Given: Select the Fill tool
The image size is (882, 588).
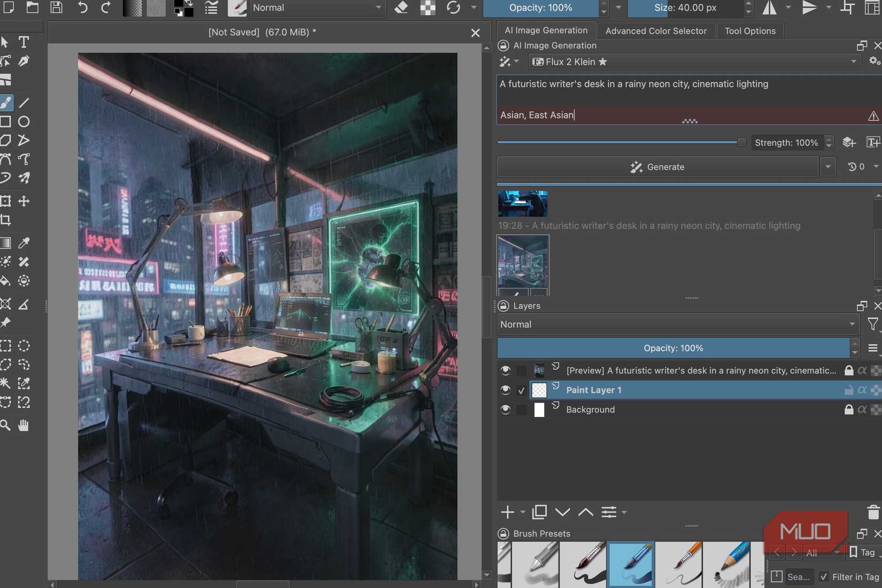Looking at the screenshot, I should pyautogui.click(x=6, y=281).
